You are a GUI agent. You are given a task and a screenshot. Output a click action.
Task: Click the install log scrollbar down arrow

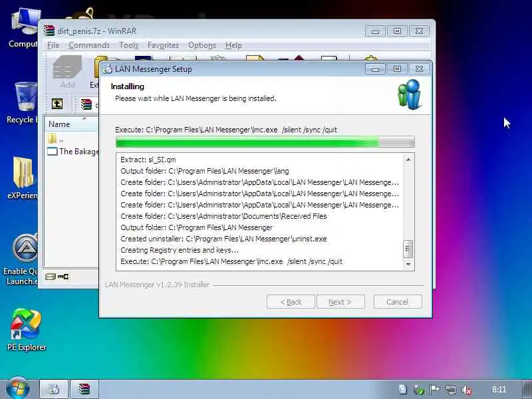pyautogui.click(x=408, y=264)
